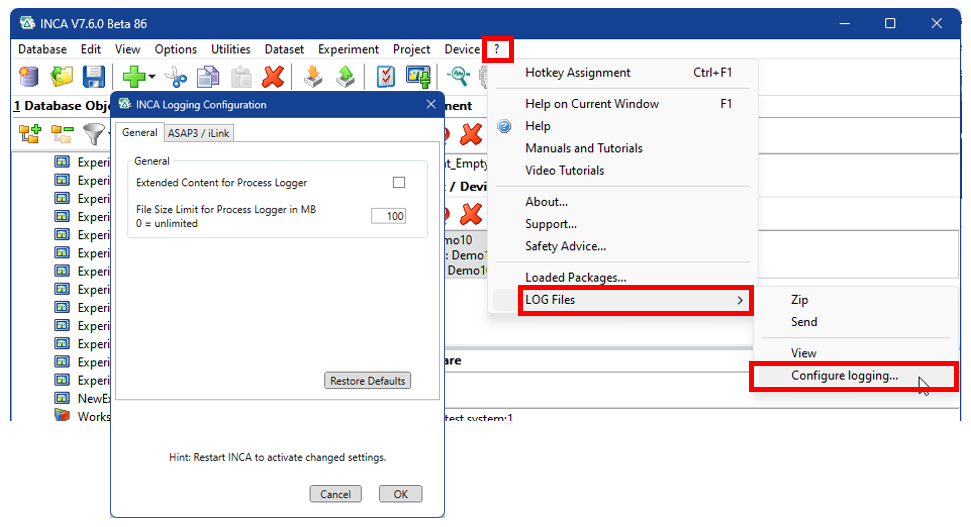Click the floppy disk Save icon
This screenshot has height=527, width=971.
coord(93,77)
